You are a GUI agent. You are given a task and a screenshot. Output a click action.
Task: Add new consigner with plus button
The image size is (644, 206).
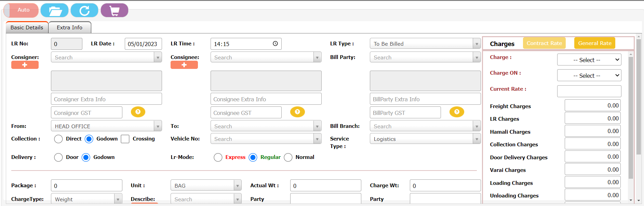coord(25,65)
